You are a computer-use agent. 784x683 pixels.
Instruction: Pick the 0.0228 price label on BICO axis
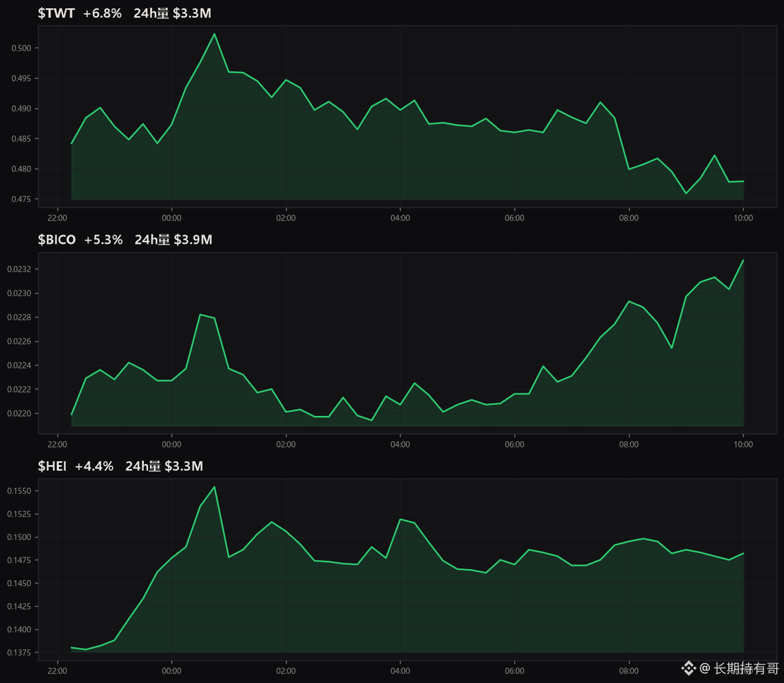[19, 317]
